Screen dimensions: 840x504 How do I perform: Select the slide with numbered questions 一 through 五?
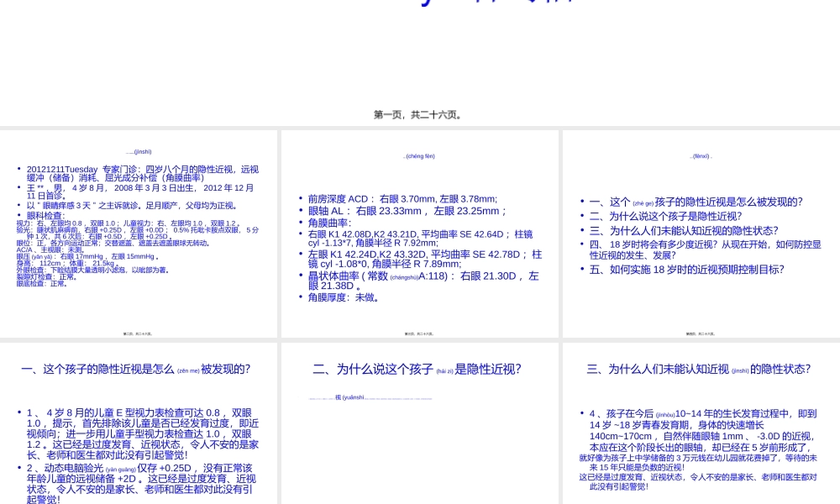click(700, 235)
